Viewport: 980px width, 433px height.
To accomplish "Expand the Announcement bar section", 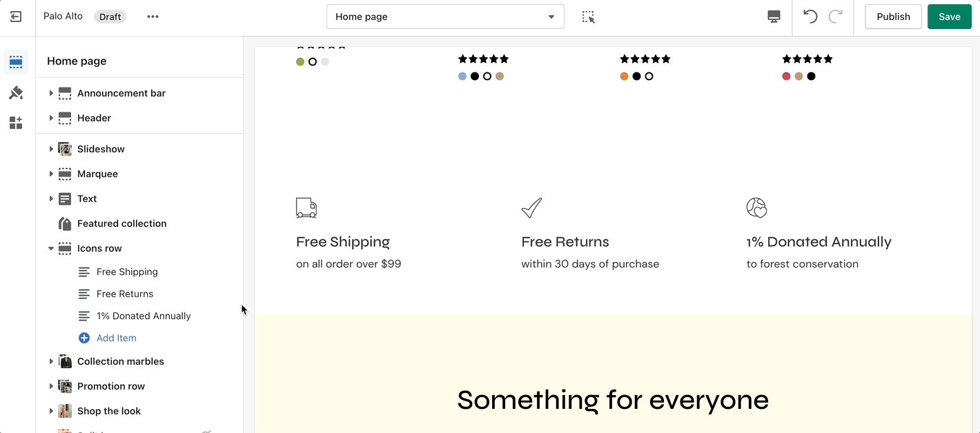I will coord(51,93).
